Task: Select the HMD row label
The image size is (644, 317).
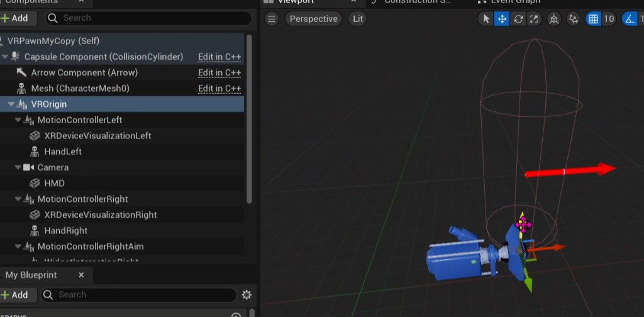Action: [x=54, y=183]
